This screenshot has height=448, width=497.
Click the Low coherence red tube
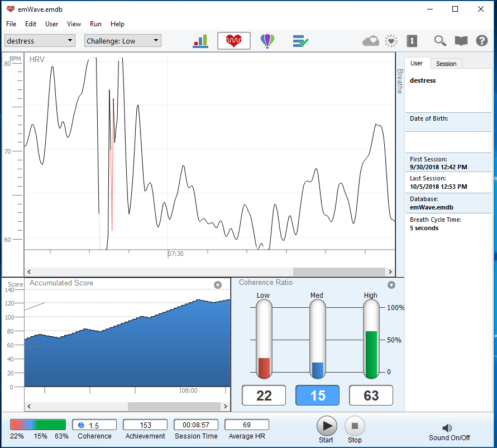(264, 339)
